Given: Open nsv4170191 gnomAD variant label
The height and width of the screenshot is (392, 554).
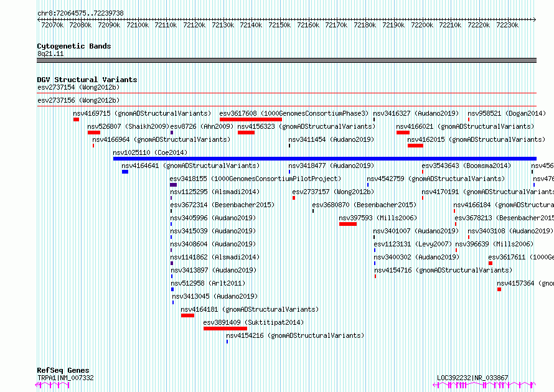Looking at the screenshot, I should pos(487,192).
